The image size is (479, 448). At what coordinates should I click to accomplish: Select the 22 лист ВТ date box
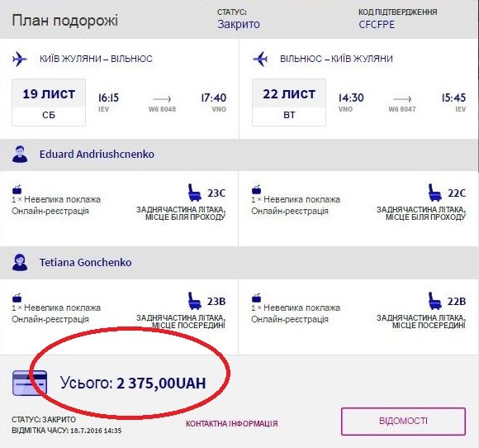(x=289, y=102)
